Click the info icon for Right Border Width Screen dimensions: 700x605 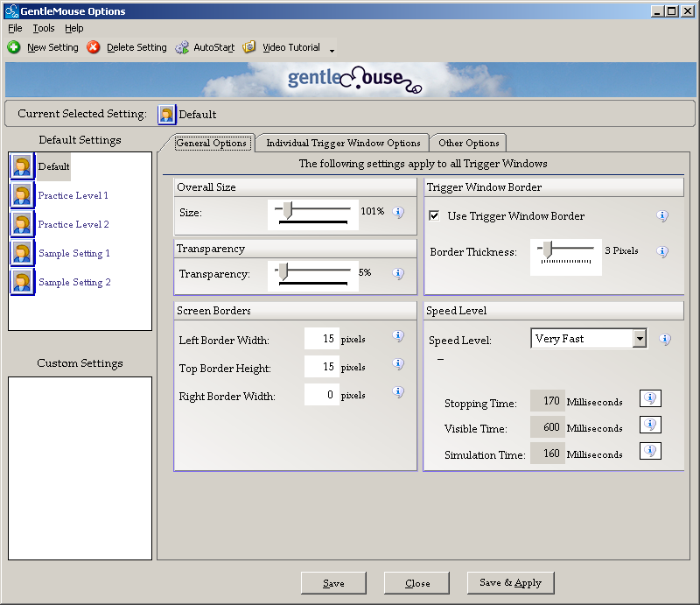(398, 392)
